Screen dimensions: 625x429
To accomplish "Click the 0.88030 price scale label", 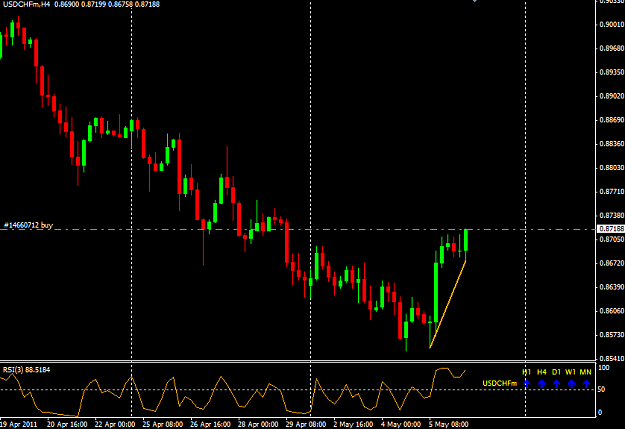I will pyautogui.click(x=612, y=167).
